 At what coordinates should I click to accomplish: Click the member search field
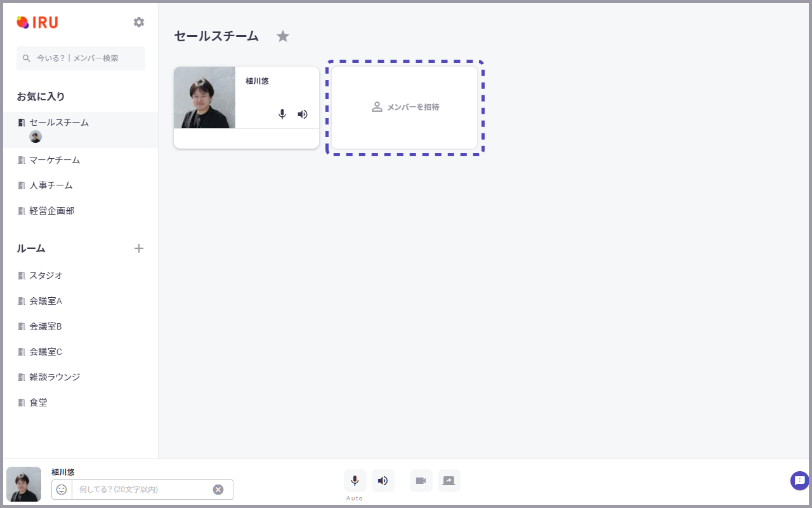(81, 58)
